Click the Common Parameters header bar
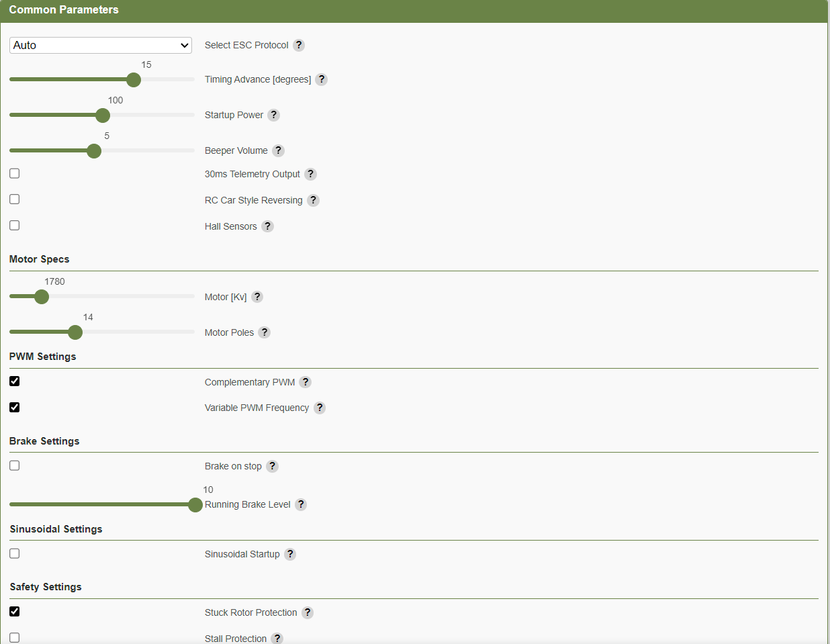The height and width of the screenshot is (644, 830). [x=414, y=10]
